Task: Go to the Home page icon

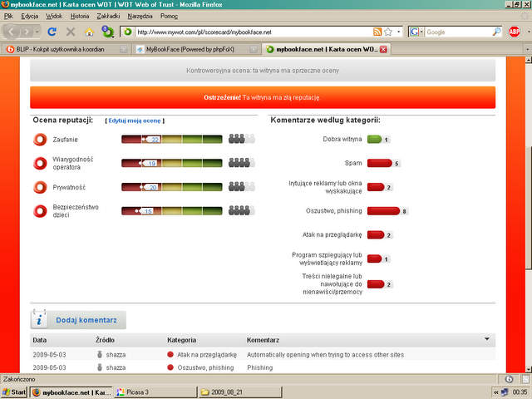Action: click(89, 32)
